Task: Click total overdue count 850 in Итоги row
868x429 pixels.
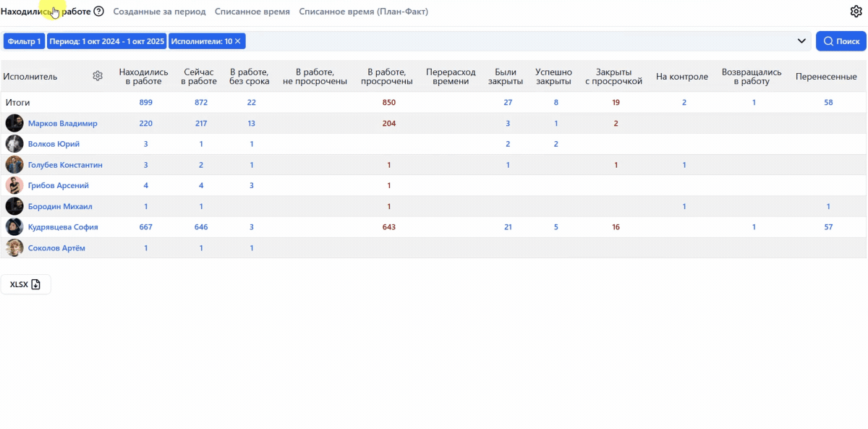Action: click(389, 103)
